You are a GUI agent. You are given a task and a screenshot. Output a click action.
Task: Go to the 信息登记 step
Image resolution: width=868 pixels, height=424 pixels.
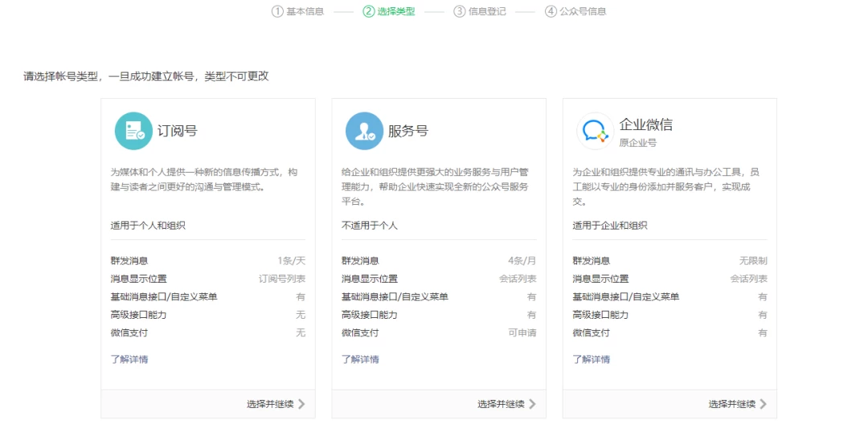coord(487,11)
